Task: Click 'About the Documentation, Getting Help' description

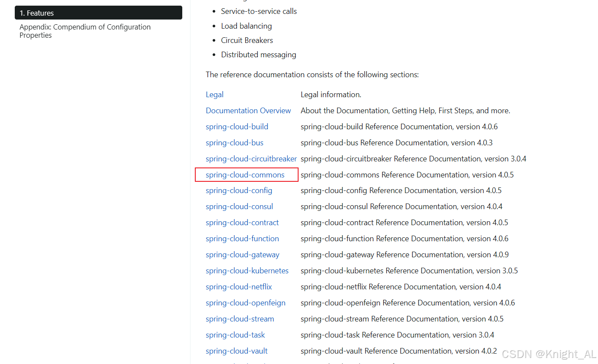Action: (405, 111)
